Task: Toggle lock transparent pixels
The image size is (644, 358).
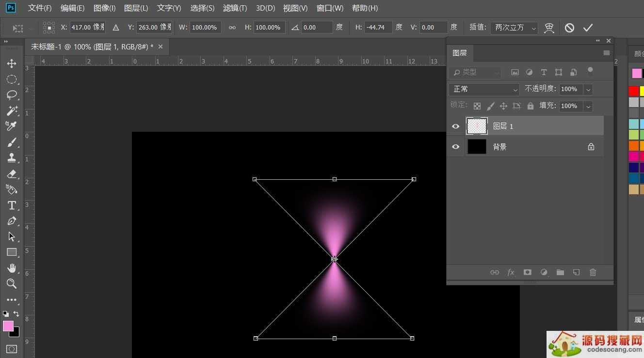Action: (477, 106)
